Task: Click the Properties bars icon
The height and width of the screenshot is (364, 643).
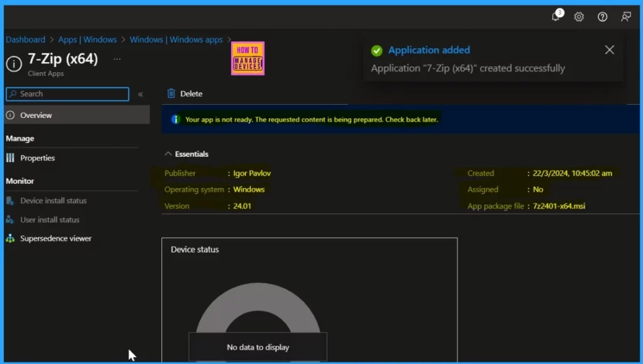Action: pos(10,158)
